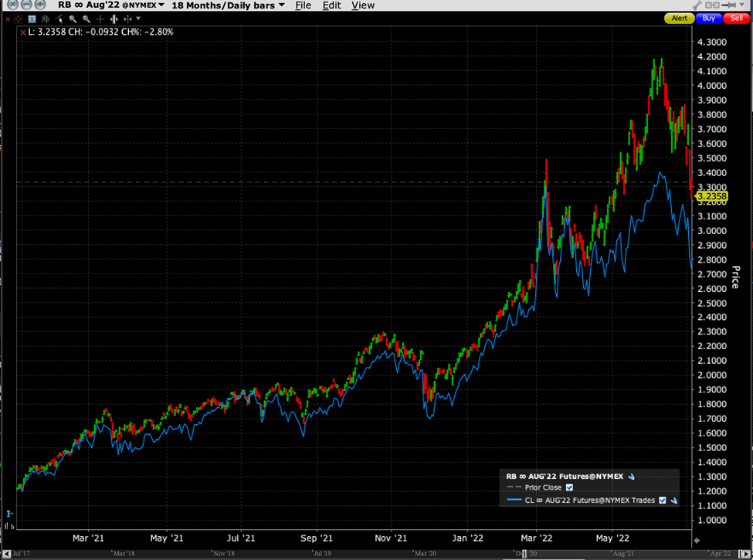Click the blue CL line legend swatch
The height and width of the screenshot is (560, 753).
click(x=514, y=500)
